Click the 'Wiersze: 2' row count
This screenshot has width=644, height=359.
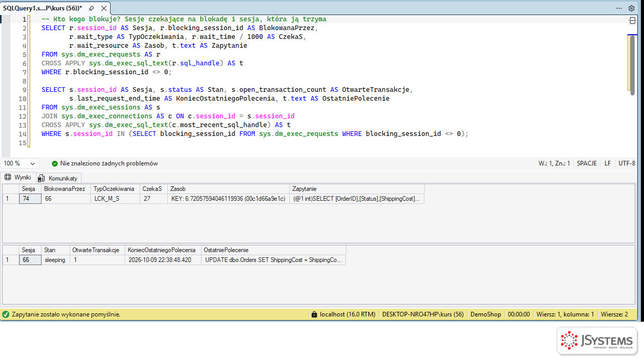(x=614, y=314)
